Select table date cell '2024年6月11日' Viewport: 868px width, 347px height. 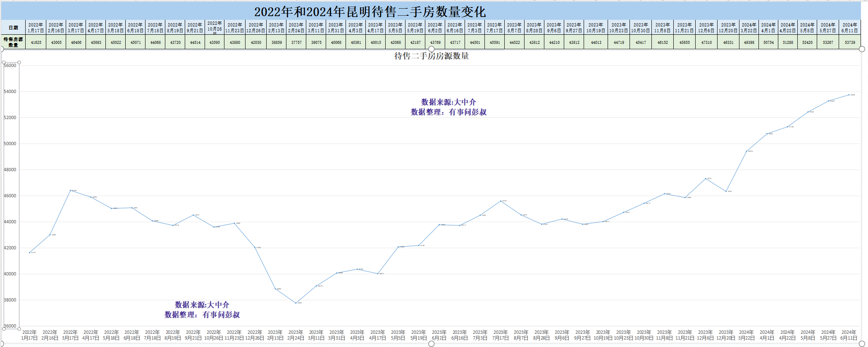[x=850, y=28]
